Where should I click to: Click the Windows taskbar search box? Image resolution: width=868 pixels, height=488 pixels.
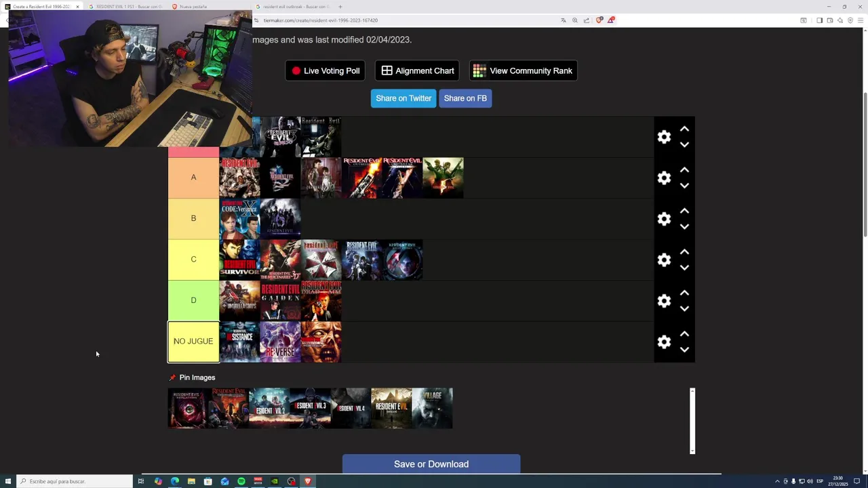(x=75, y=481)
